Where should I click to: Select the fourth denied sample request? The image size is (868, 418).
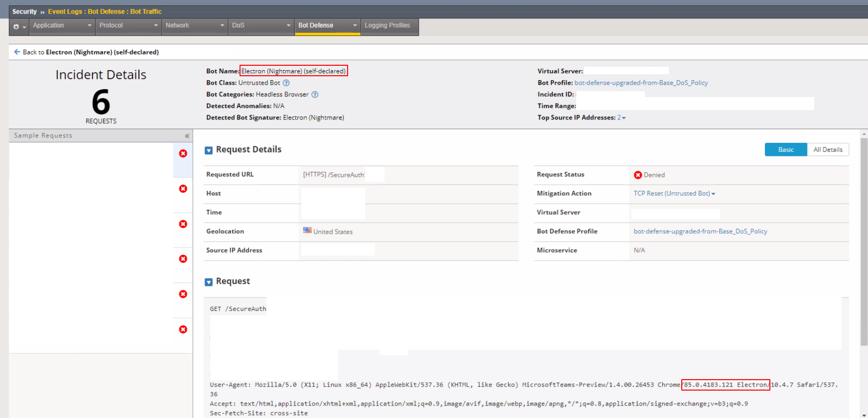pos(183,259)
